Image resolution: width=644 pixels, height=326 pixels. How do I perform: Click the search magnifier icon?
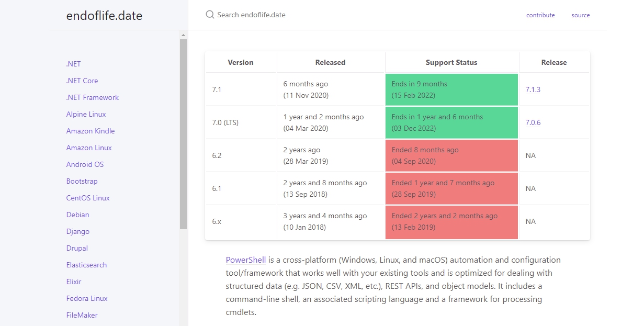[x=210, y=15]
